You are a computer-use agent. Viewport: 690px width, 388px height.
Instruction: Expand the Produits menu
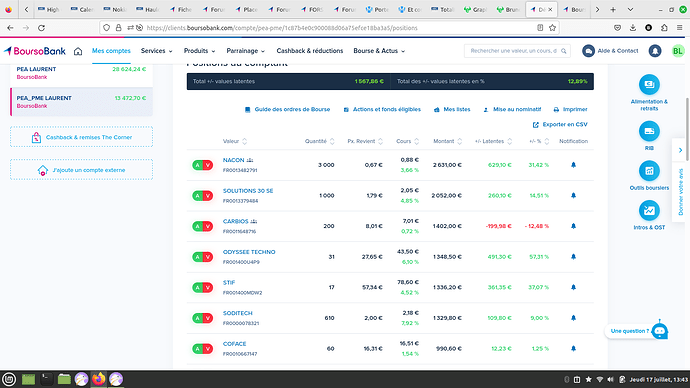pos(199,51)
